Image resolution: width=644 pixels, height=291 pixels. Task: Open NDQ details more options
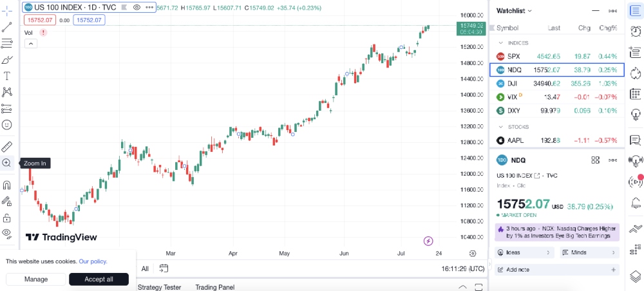pyautogui.click(x=612, y=160)
